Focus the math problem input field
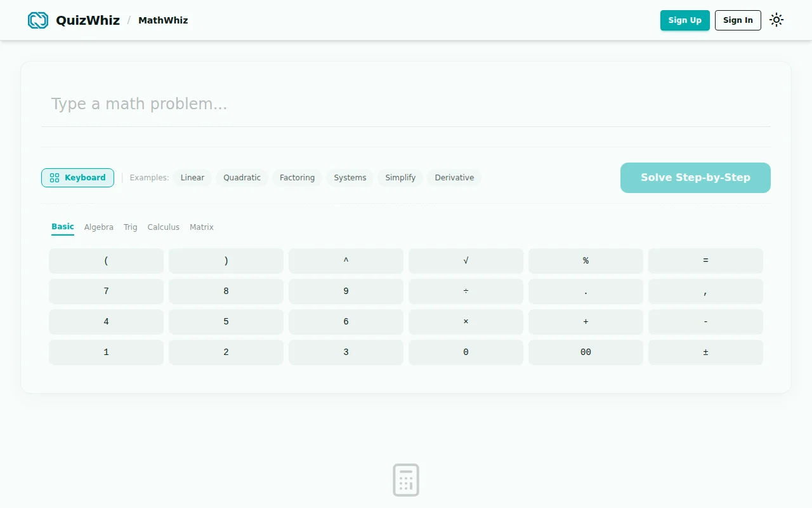The height and width of the screenshot is (508, 812). coord(406,104)
